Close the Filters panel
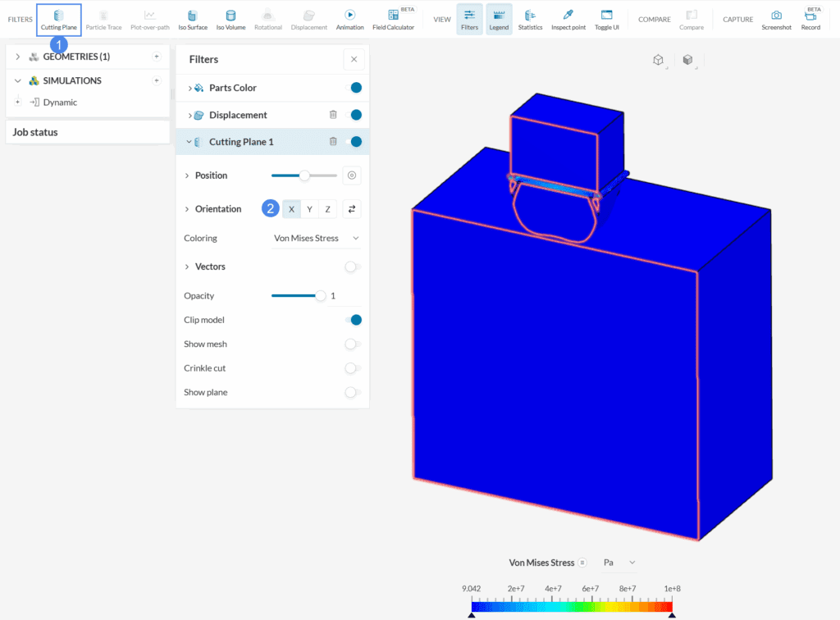840x620 pixels. 354,59
